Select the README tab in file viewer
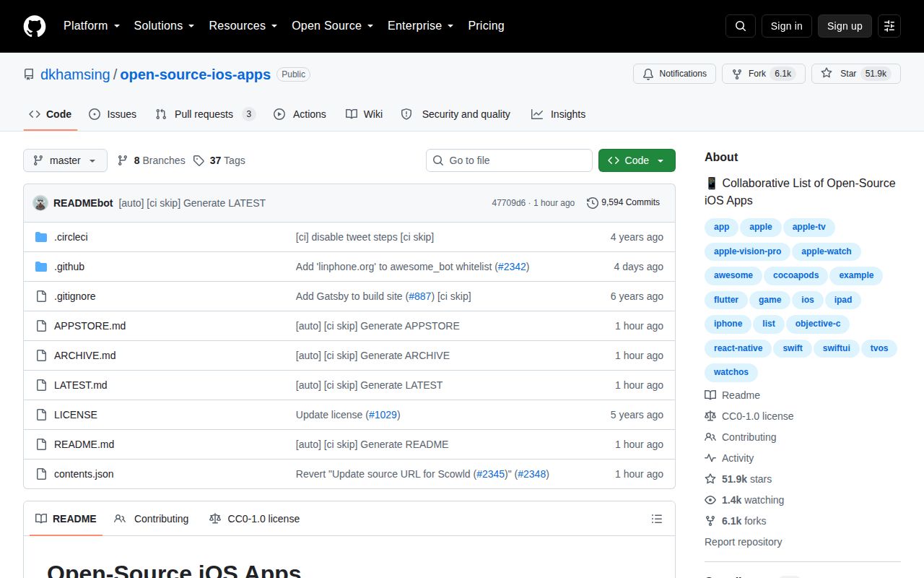The image size is (924, 578). click(66, 519)
